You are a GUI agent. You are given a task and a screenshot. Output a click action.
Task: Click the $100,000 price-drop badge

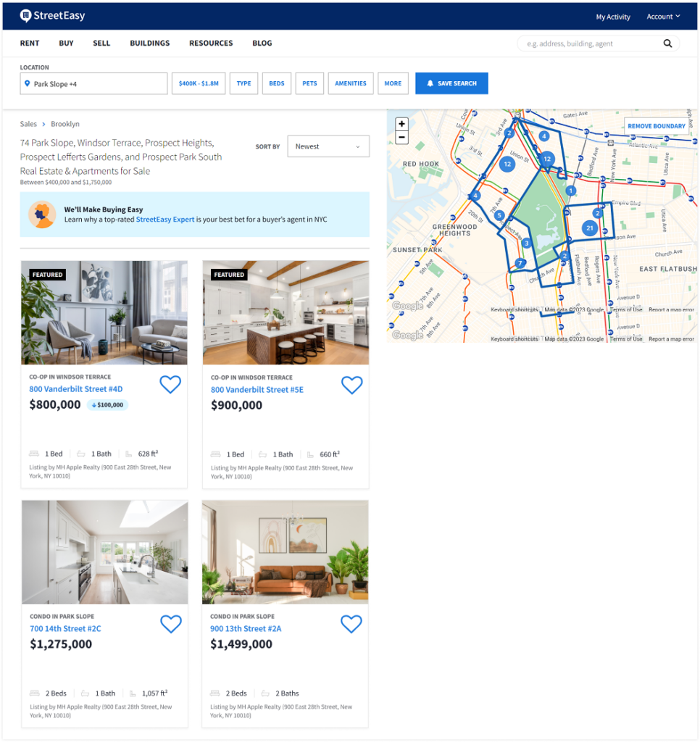(107, 404)
